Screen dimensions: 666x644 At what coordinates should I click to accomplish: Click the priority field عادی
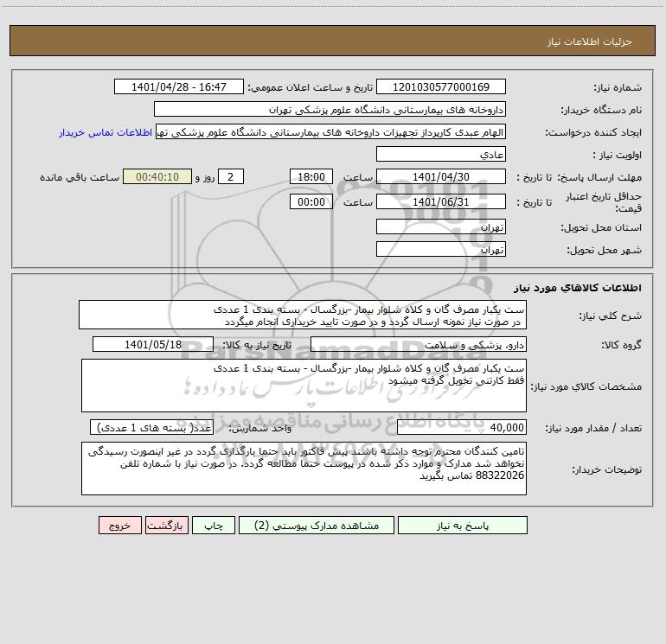pyautogui.click(x=441, y=154)
